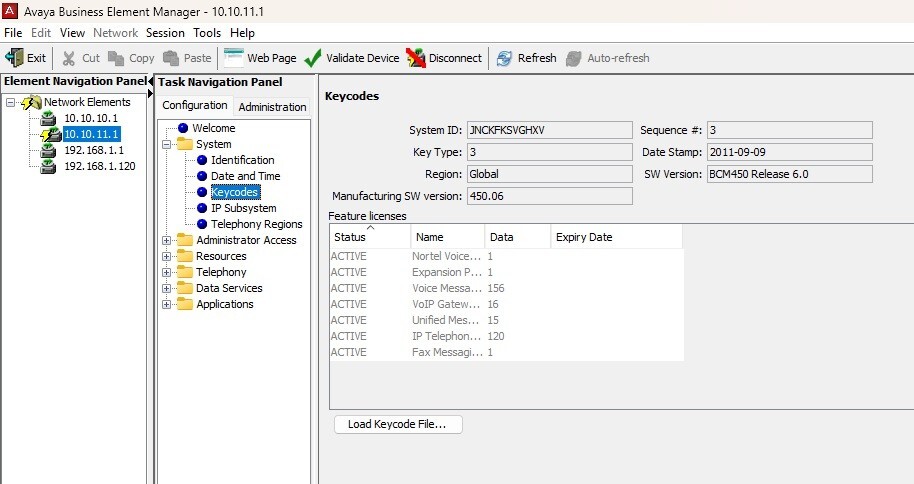Click the Auto-refresh toolbar icon
914x484 pixels.
point(574,58)
